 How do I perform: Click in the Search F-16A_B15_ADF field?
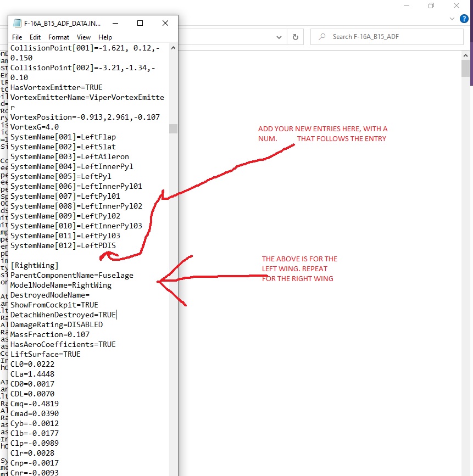(x=387, y=37)
